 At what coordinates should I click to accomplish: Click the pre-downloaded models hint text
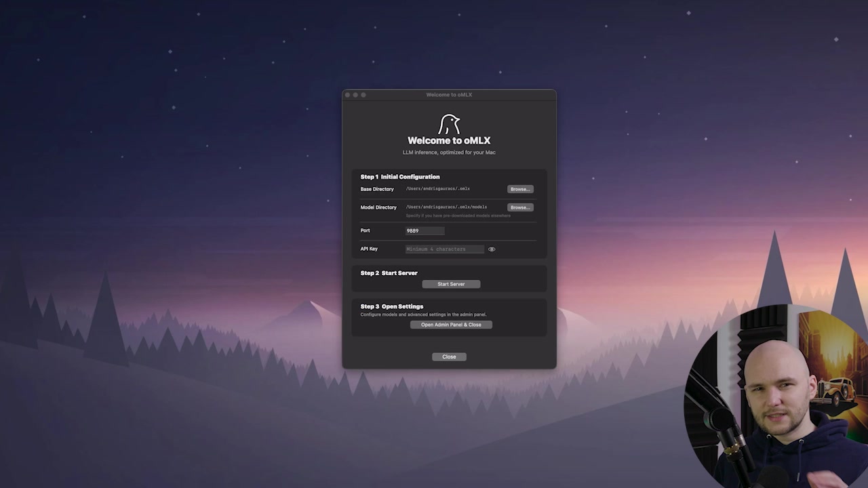(x=458, y=216)
